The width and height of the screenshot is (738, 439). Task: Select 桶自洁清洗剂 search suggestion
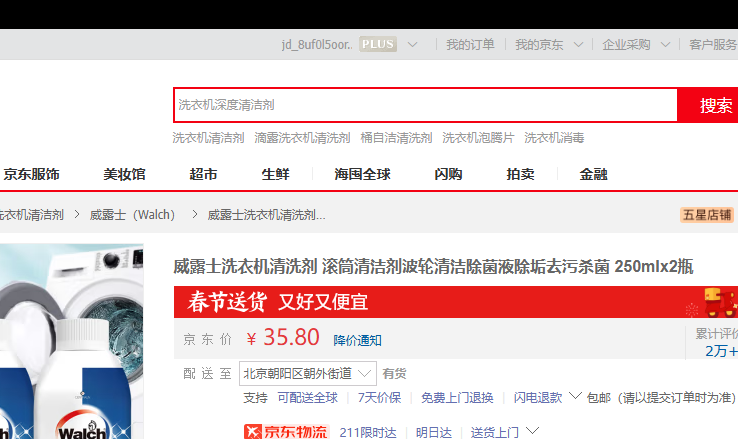396,138
